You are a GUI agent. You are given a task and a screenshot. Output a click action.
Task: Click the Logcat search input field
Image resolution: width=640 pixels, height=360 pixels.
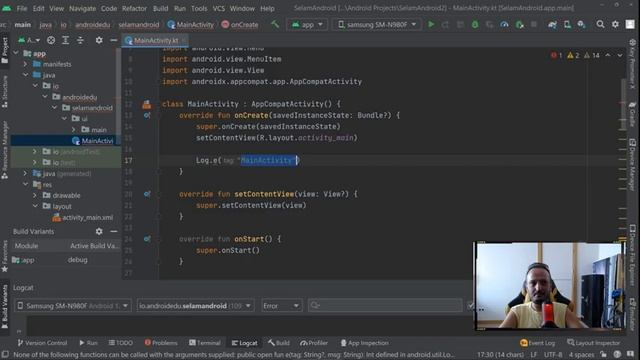click(x=385, y=306)
